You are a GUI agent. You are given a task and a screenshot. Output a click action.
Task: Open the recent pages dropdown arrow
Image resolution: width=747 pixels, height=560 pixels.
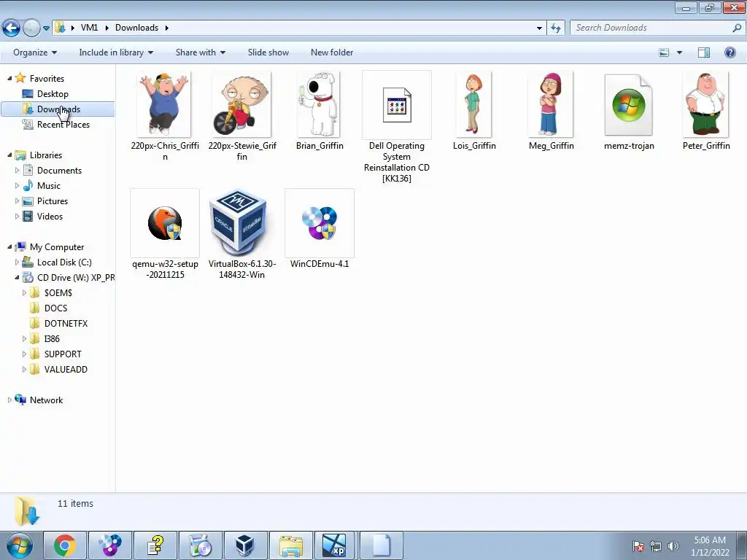(46, 28)
